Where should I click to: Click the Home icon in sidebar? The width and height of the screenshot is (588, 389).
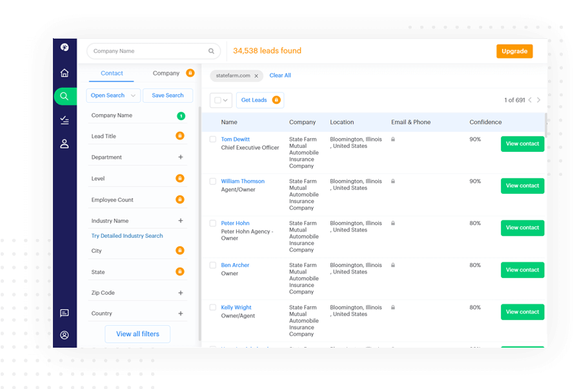coord(65,72)
